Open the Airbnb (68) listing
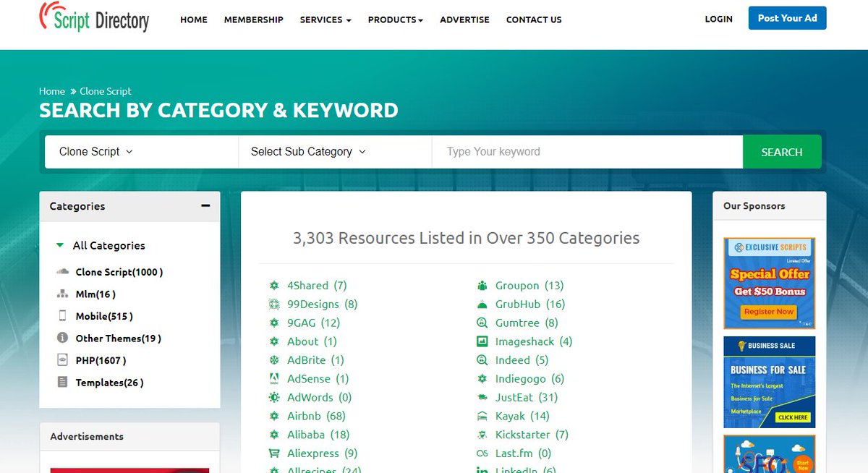The image size is (868, 473). coord(316,417)
